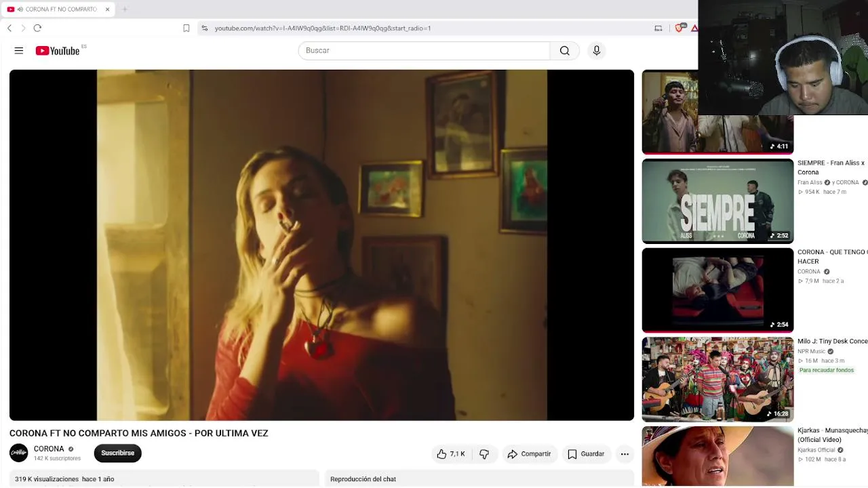Reload the page
Screen dimensions: 868x488
click(38, 28)
